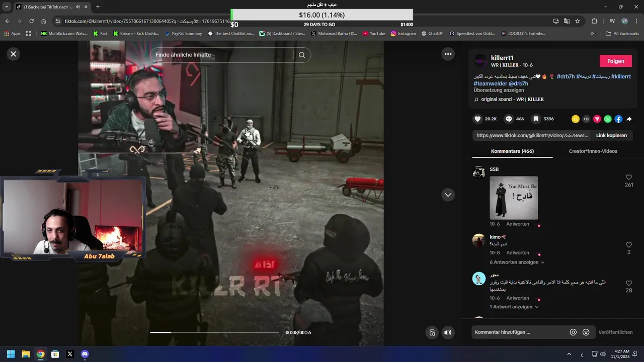Click the search magnifier in video overlay

(302, 55)
